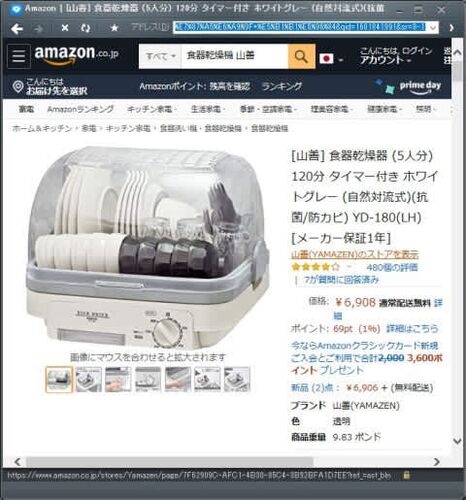
Task: Open the アカウント account menu
Action: coord(385,61)
